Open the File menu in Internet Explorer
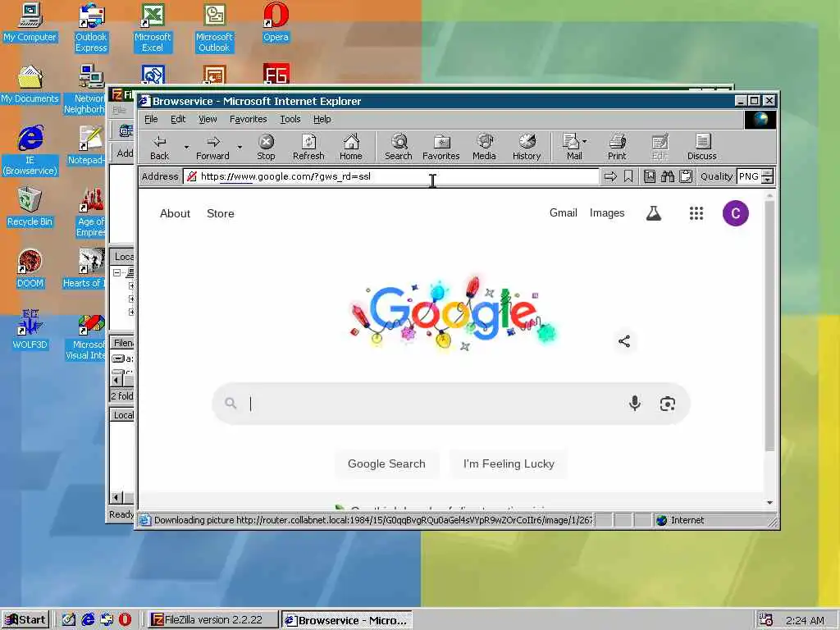840x630 pixels. click(x=151, y=119)
